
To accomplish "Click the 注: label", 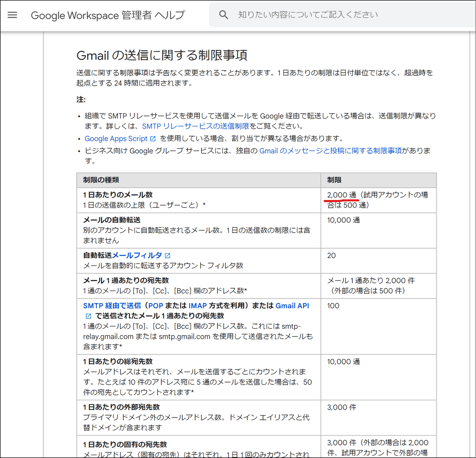I will (81, 100).
